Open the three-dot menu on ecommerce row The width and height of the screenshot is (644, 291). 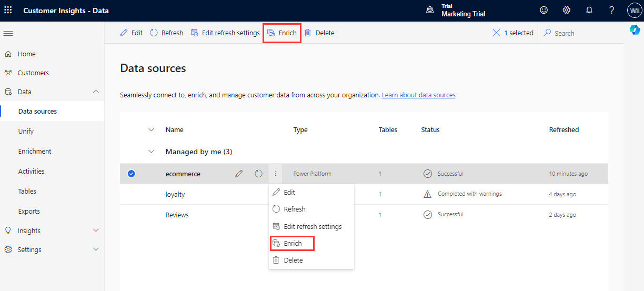point(275,174)
